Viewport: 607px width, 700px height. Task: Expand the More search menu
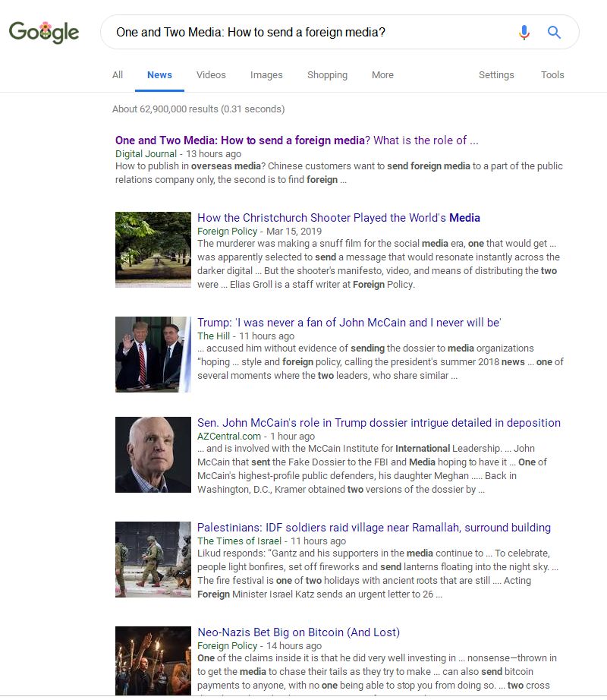click(382, 75)
